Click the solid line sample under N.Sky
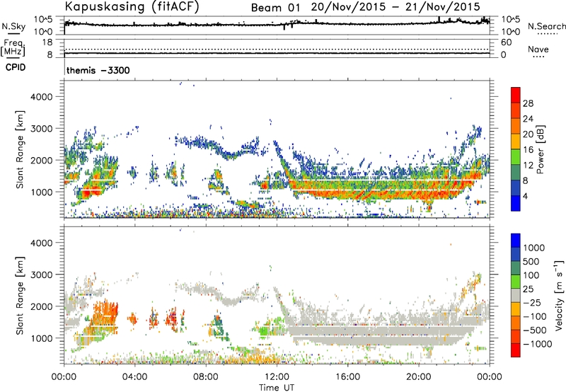 pyautogui.click(x=13, y=34)
